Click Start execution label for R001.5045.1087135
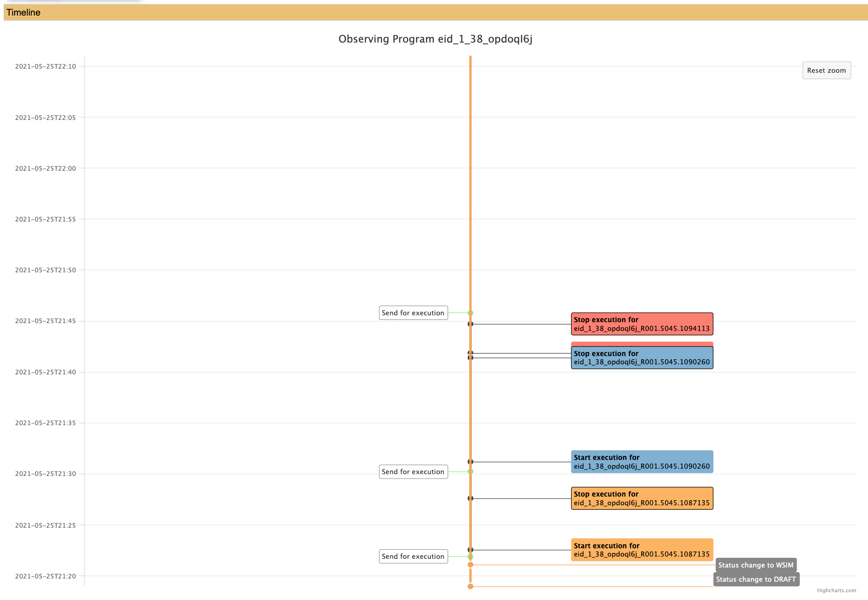 coord(642,550)
